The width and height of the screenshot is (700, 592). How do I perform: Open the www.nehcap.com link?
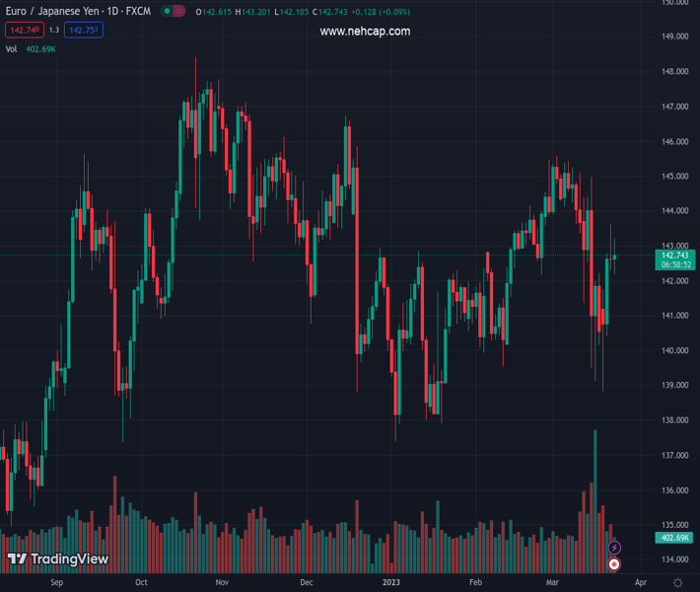pyautogui.click(x=365, y=32)
